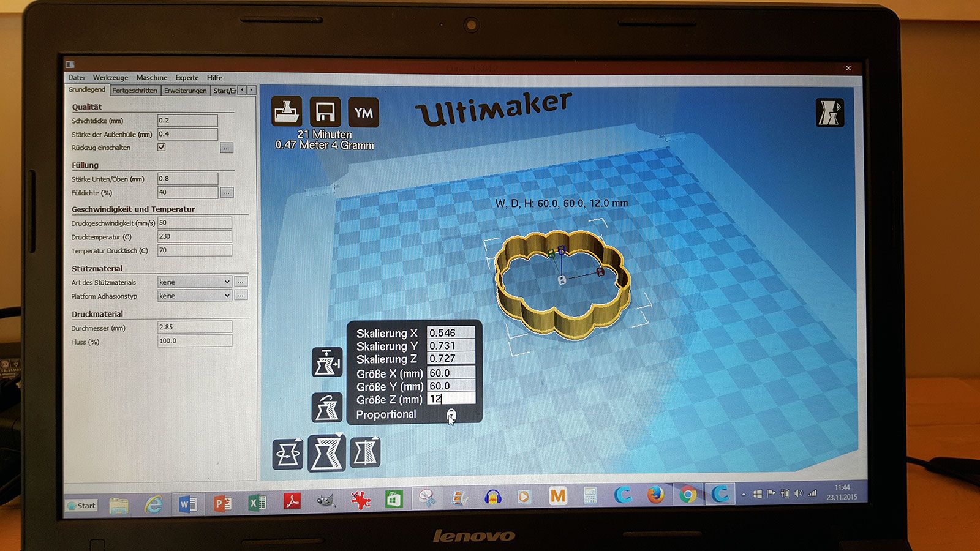Click the Fülldichte input field
The width and height of the screenshot is (980, 551).
(187, 192)
